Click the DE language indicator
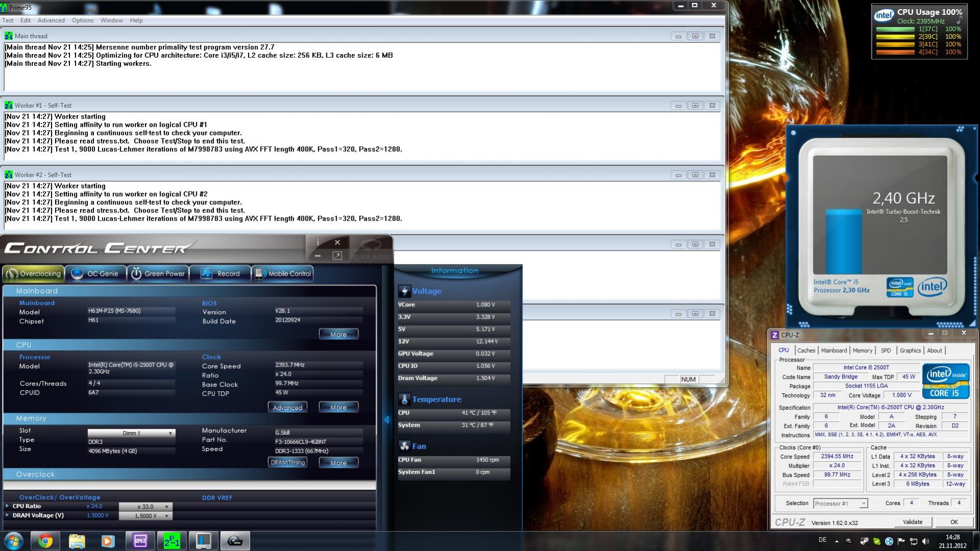980x551 pixels. pyautogui.click(x=823, y=540)
